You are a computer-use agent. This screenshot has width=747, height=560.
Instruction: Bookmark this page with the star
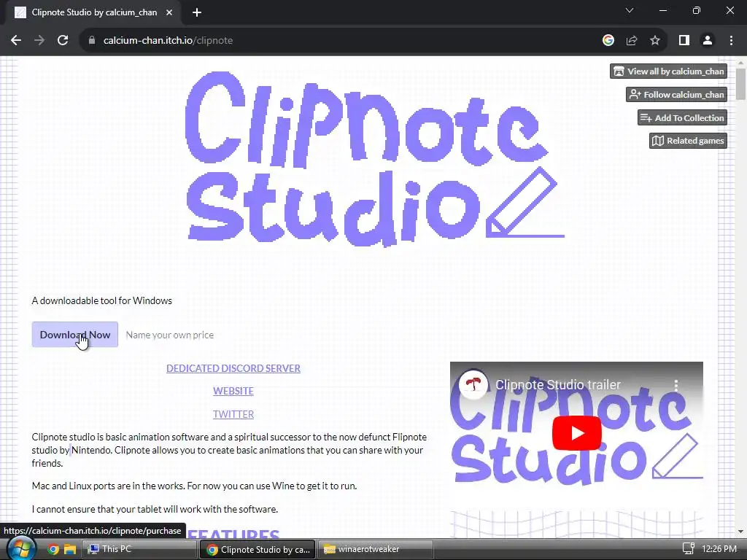655,41
